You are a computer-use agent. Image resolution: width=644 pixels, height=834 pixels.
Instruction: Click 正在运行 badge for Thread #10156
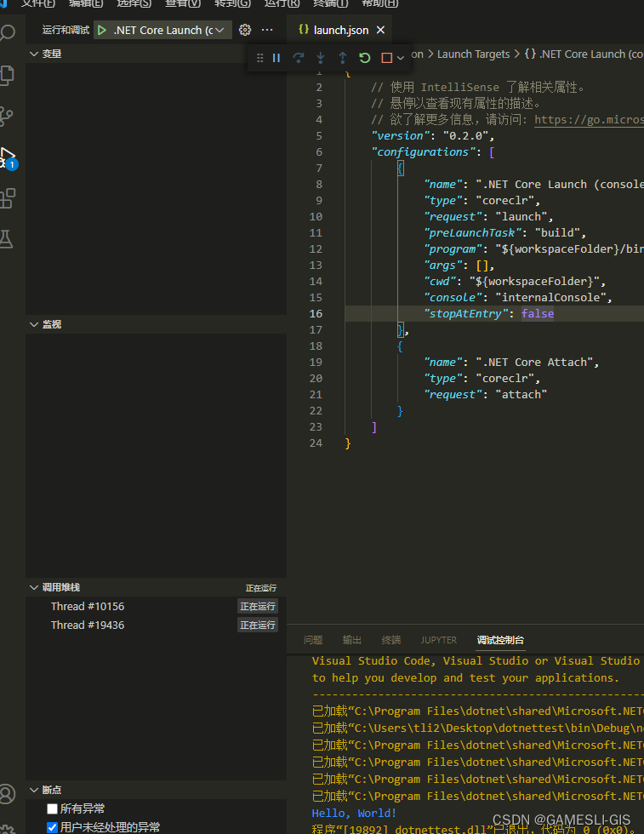tap(258, 606)
